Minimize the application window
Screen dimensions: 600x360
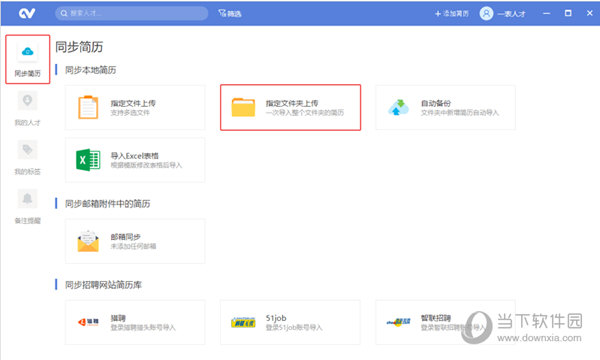coord(546,13)
